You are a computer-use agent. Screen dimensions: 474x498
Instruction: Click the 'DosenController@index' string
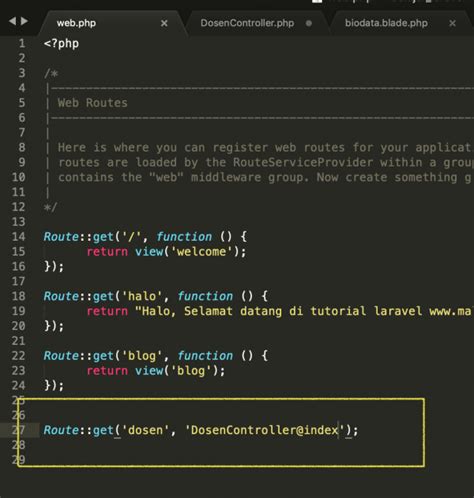(x=264, y=430)
